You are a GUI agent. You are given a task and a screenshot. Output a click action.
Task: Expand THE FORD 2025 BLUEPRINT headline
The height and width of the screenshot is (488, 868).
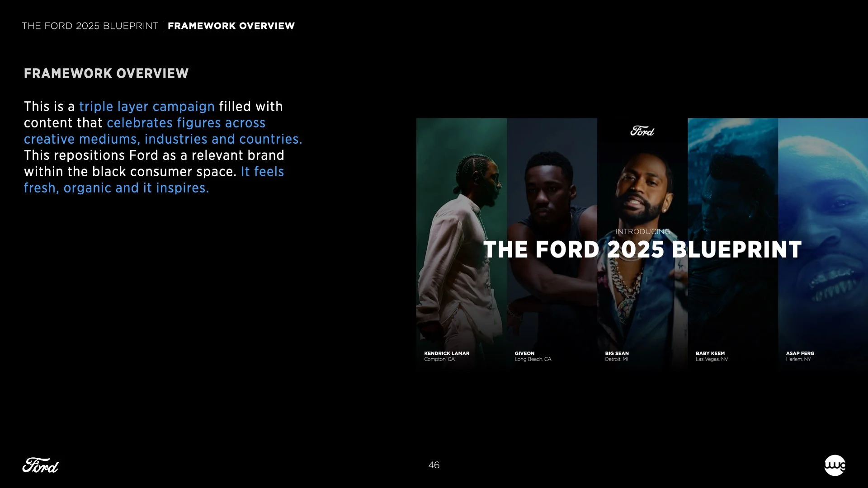pyautogui.click(x=642, y=249)
